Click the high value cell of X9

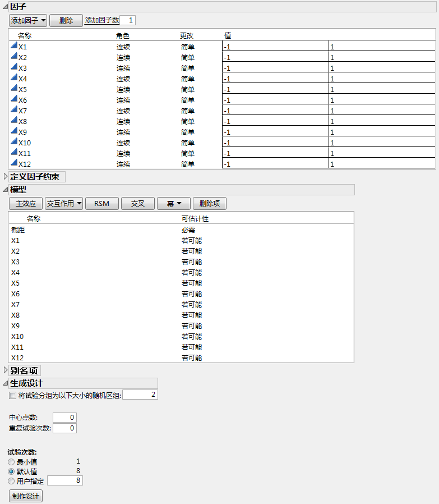pyautogui.click(x=382, y=131)
